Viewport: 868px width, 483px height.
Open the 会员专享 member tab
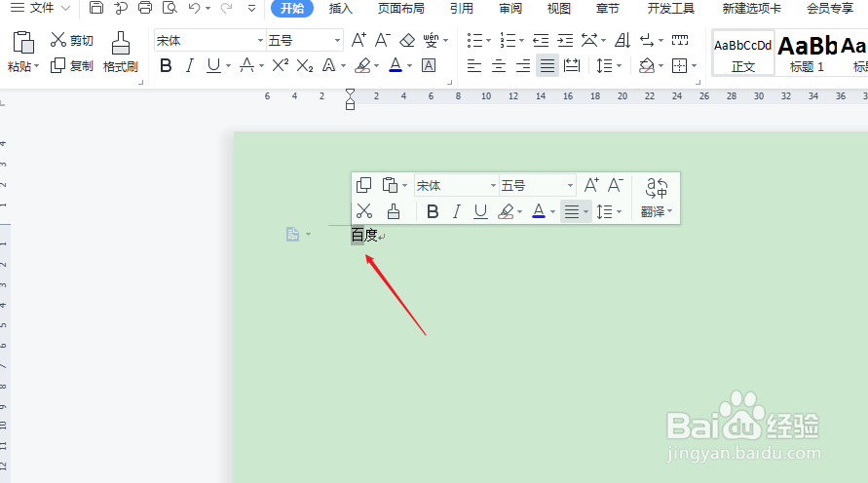pos(830,9)
